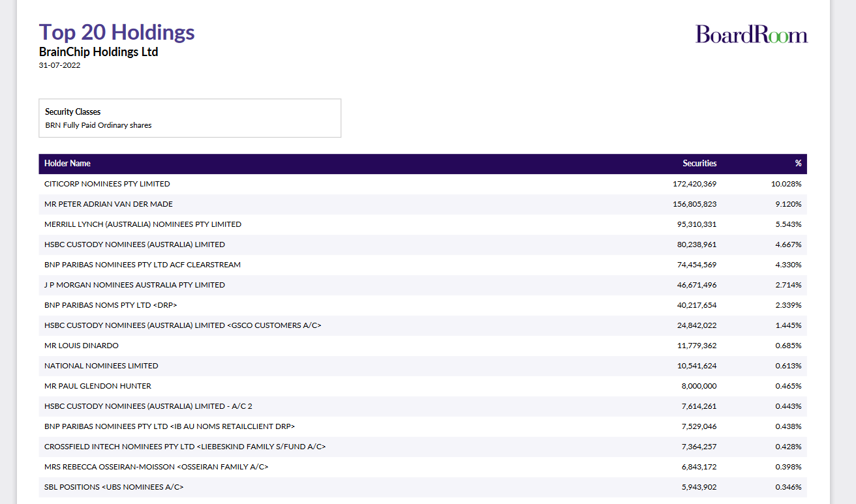Click percentage 0.443%
This screenshot has height=504, width=856.
point(788,406)
